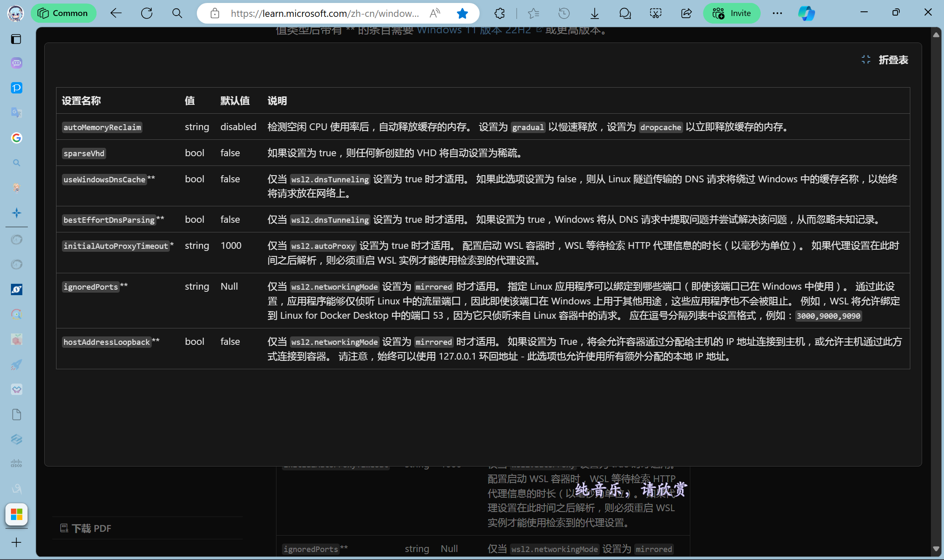Click scrollbar up arrow
Image resolution: width=944 pixels, height=560 pixels.
click(x=936, y=35)
